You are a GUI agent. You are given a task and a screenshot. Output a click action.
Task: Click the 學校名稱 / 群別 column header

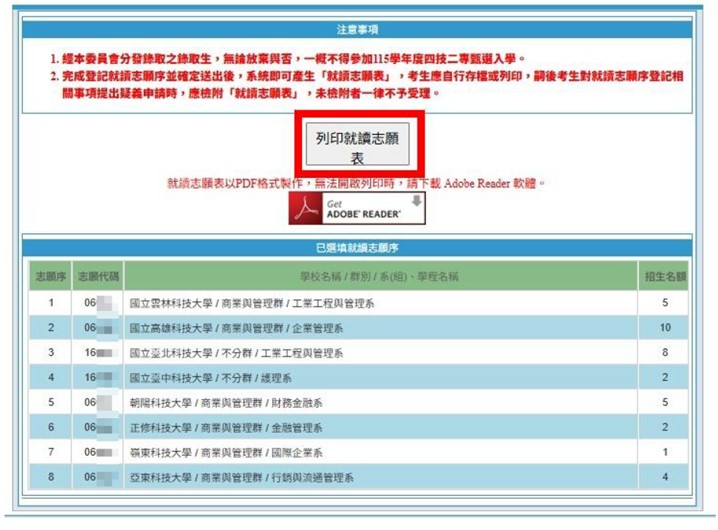click(x=379, y=275)
